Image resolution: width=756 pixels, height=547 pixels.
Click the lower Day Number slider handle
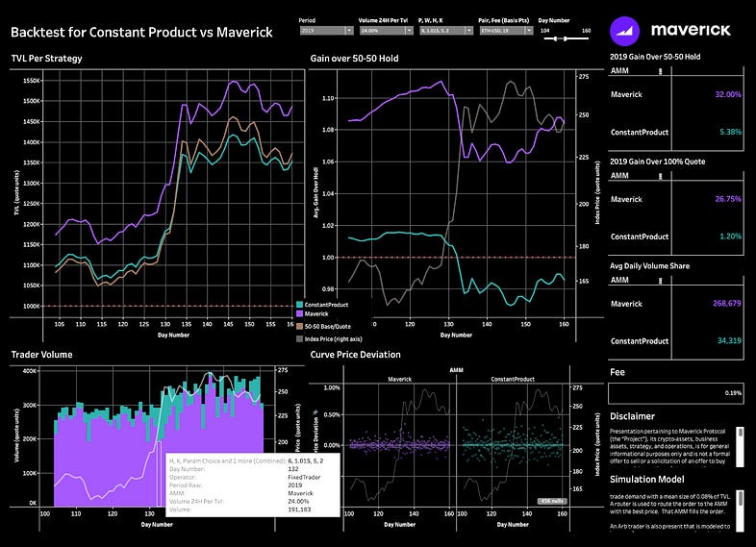click(x=555, y=38)
